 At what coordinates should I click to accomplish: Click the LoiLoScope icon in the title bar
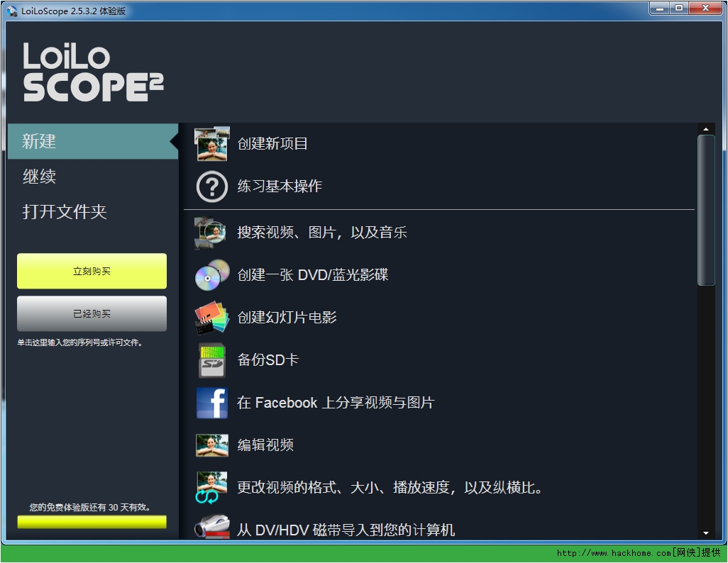point(12,10)
